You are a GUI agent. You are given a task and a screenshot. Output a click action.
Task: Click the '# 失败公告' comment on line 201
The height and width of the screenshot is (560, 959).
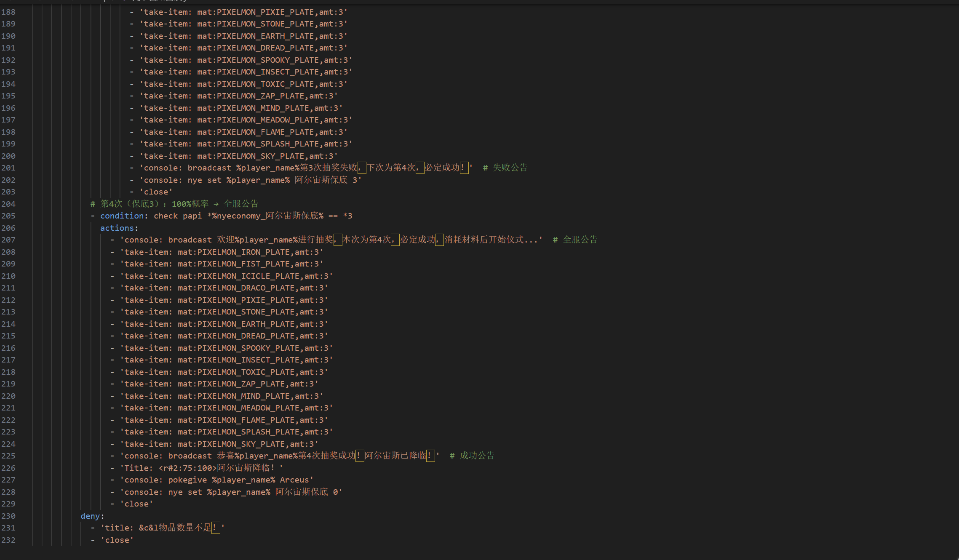click(x=505, y=168)
